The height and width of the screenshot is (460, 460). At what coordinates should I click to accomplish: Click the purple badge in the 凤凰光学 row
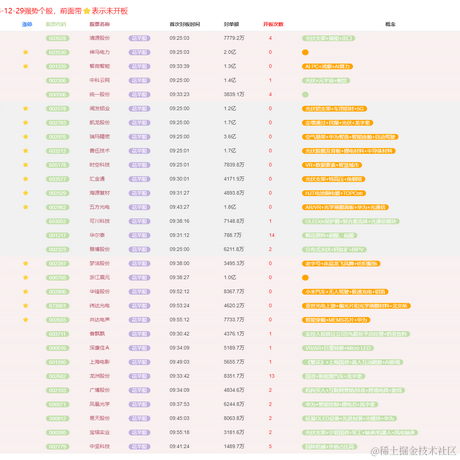(139, 404)
